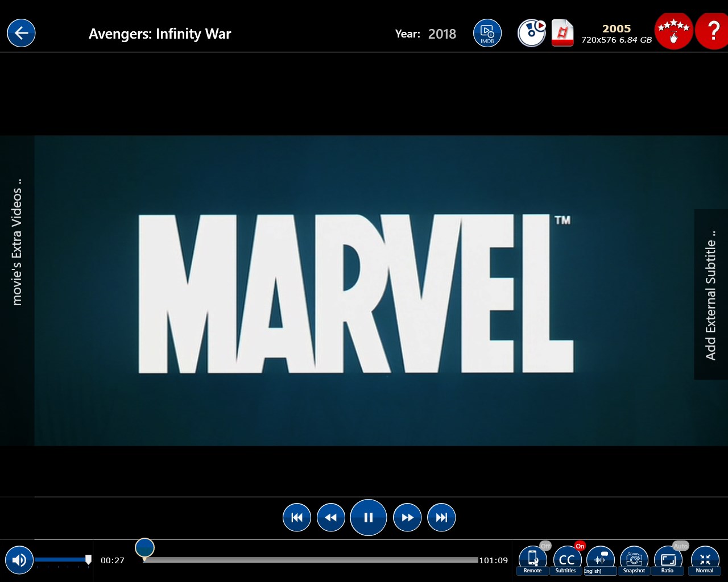Enable the Remote control feature
The image size is (728, 582).
coord(532,559)
